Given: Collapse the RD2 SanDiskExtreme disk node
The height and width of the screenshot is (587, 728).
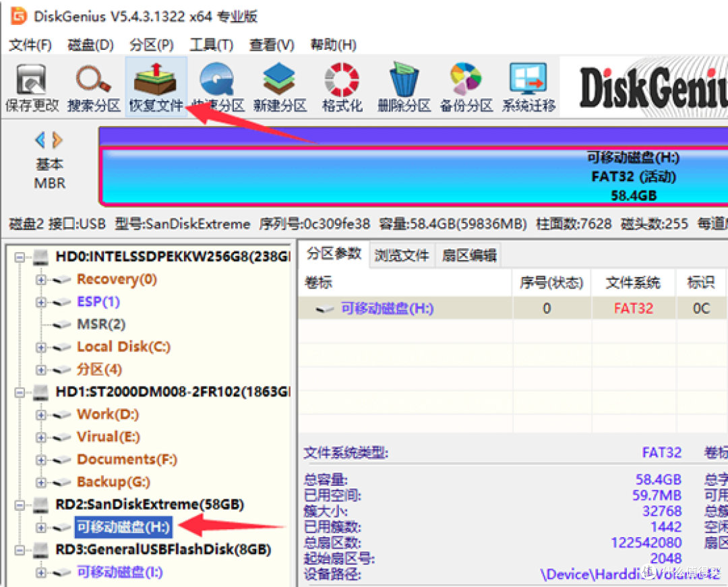Looking at the screenshot, I should (x=20, y=505).
